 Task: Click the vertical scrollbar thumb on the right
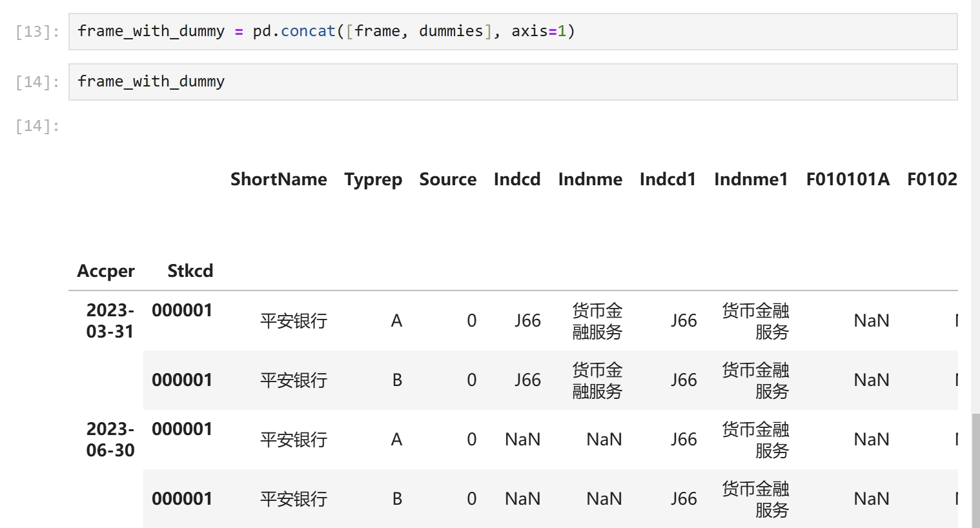click(x=975, y=470)
